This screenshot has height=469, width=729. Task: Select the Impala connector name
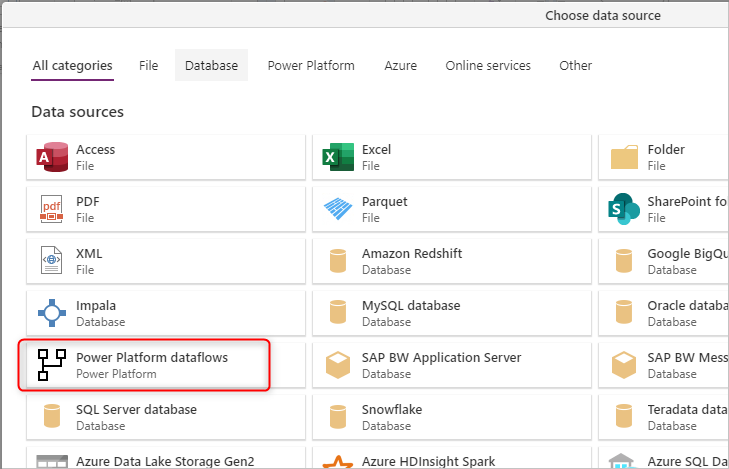tap(96, 306)
